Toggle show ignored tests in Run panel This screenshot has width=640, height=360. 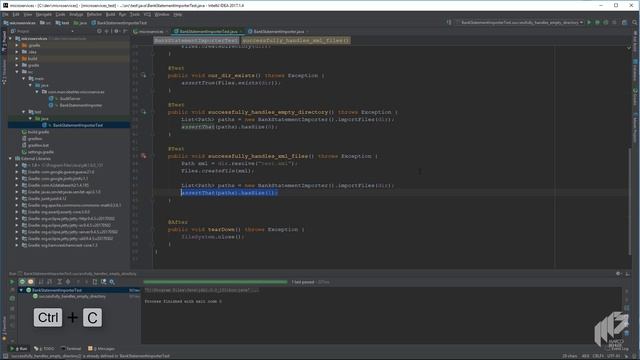coord(31,282)
